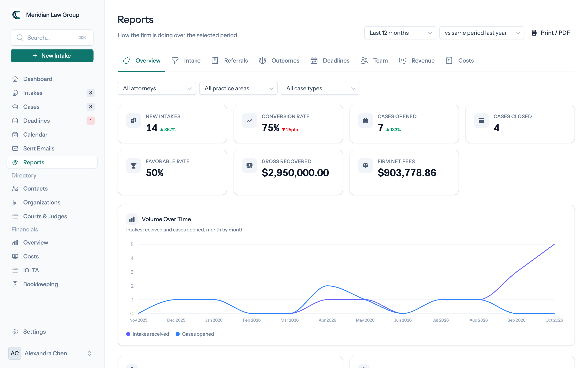588x368 pixels.
Task: Open the Team report tab
Action: (374, 61)
